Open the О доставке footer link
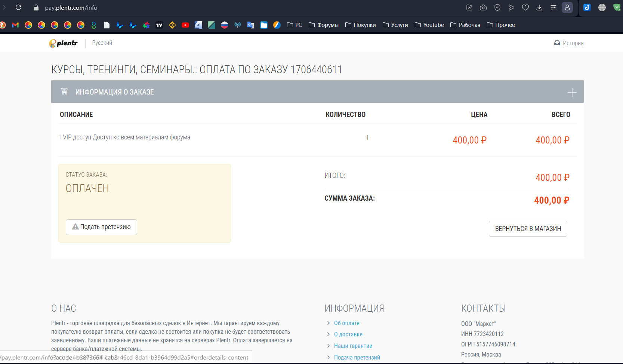The image size is (623, 364). [348, 334]
